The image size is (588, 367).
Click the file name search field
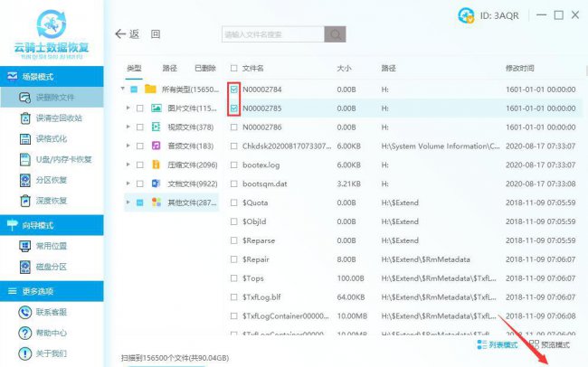[273, 34]
